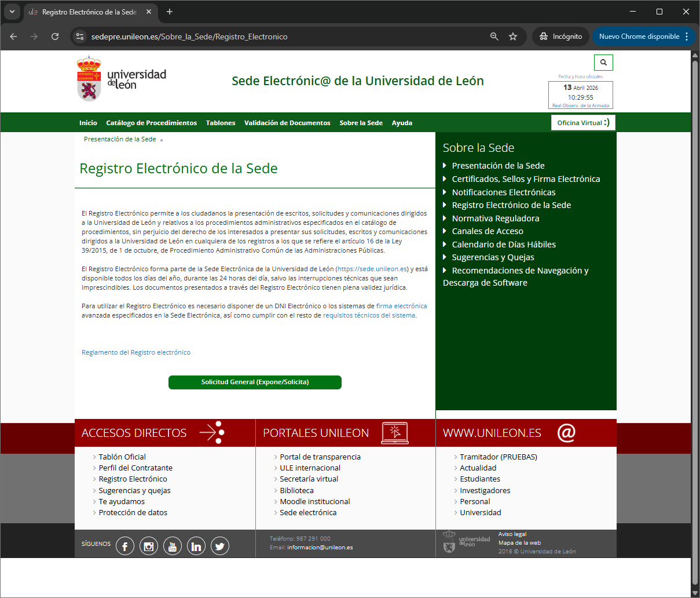Click the browser address bar URL

point(189,37)
